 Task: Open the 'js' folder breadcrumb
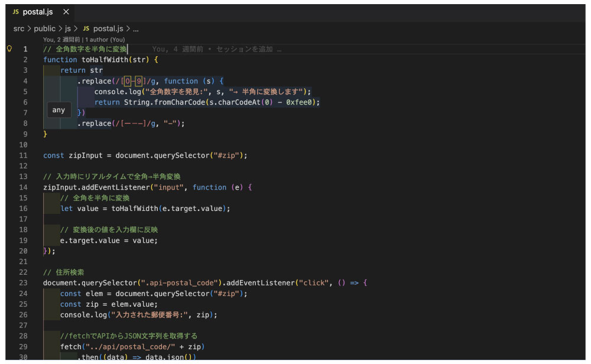(68, 28)
